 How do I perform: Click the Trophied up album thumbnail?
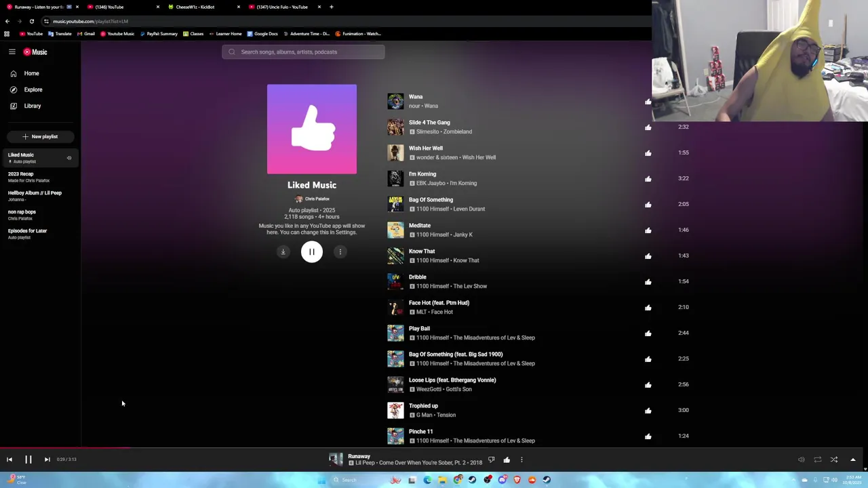click(x=395, y=411)
